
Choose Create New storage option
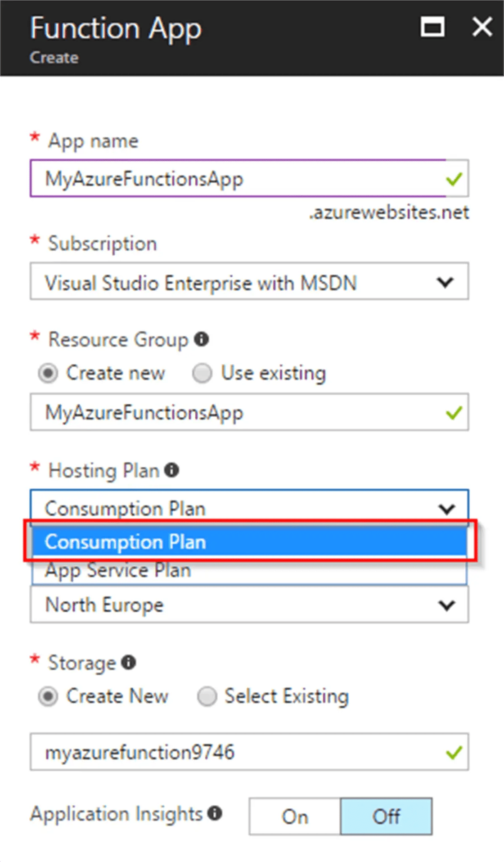(x=48, y=696)
